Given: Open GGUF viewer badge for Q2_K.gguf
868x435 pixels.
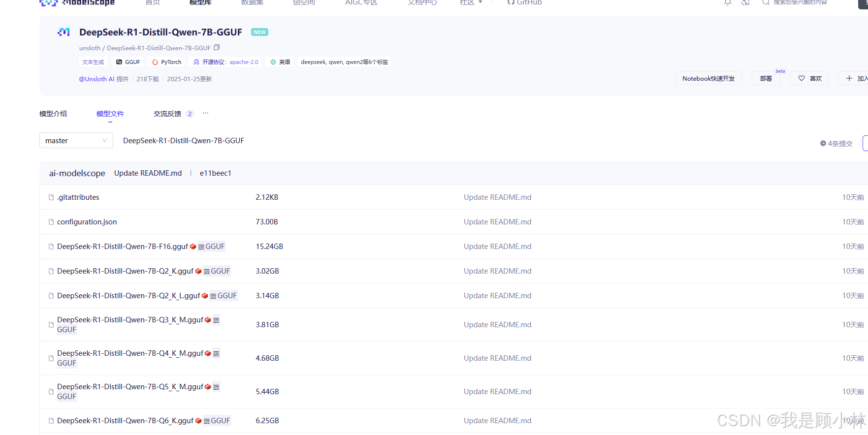Looking at the screenshot, I should (x=217, y=271).
